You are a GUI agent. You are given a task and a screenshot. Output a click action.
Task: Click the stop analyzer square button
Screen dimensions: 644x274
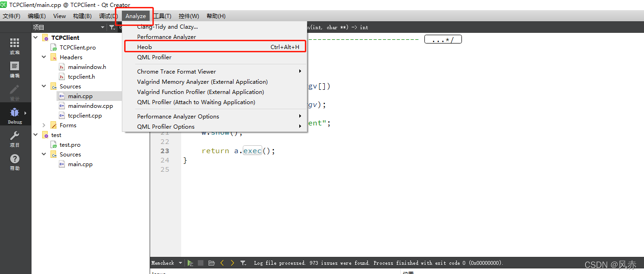point(201,263)
